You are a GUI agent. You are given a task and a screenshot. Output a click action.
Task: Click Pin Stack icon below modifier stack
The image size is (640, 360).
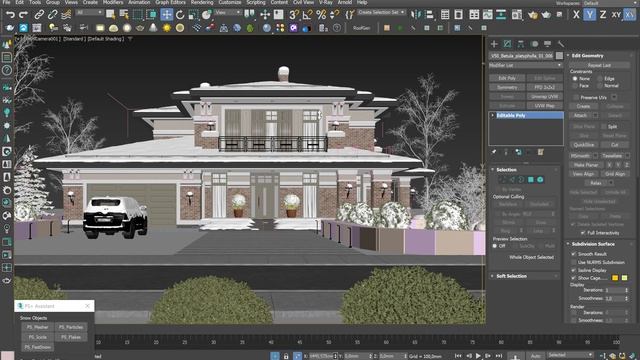point(494,152)
